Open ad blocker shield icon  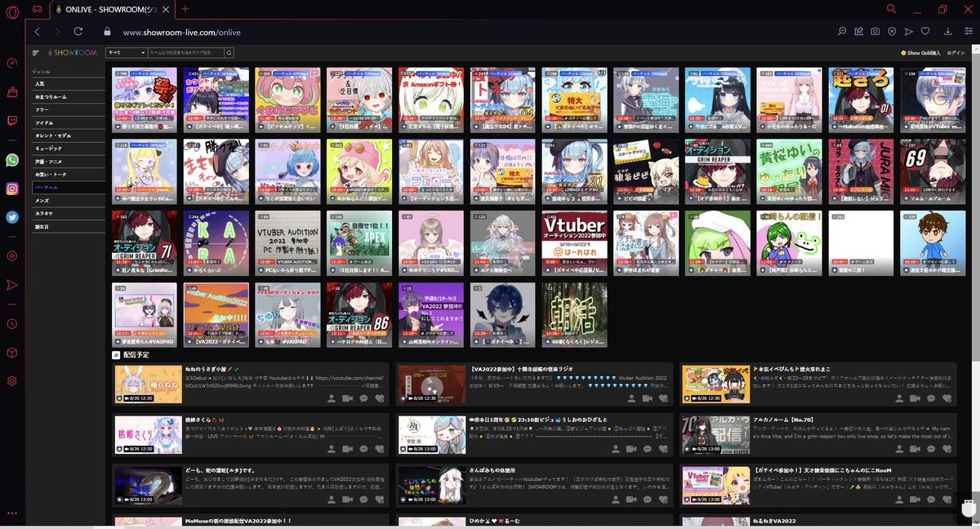pyautogui.click(x=892, y=32)
